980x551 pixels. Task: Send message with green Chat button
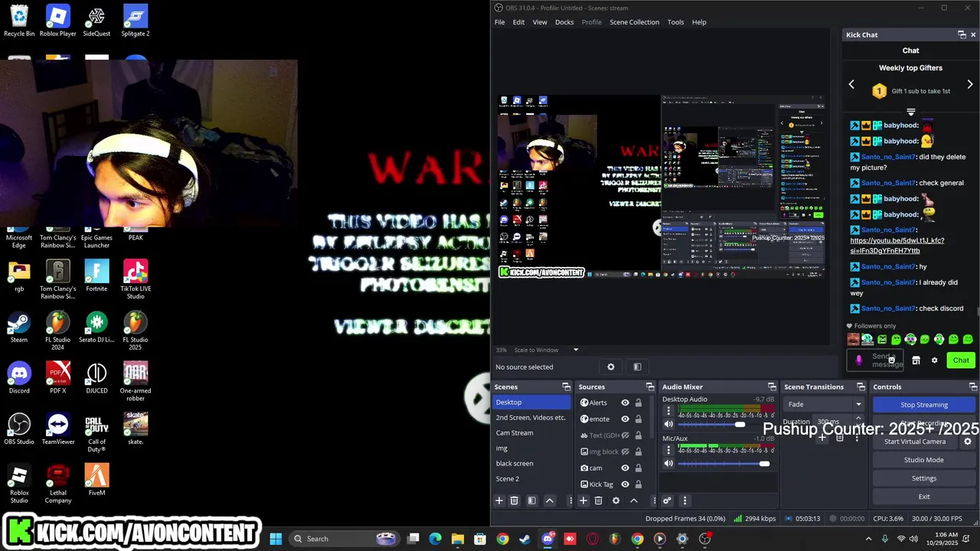961,360
